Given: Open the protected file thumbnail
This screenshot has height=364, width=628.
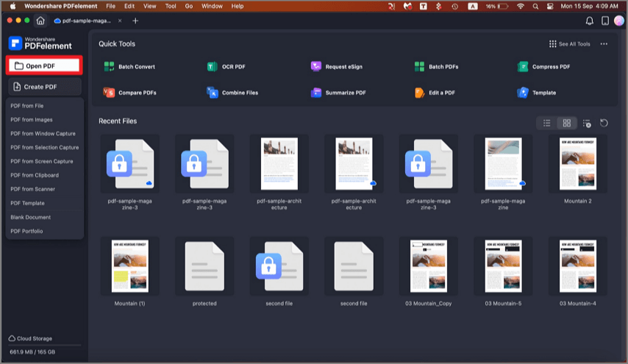Looking at the screenshot, I should tap(204, 266).
